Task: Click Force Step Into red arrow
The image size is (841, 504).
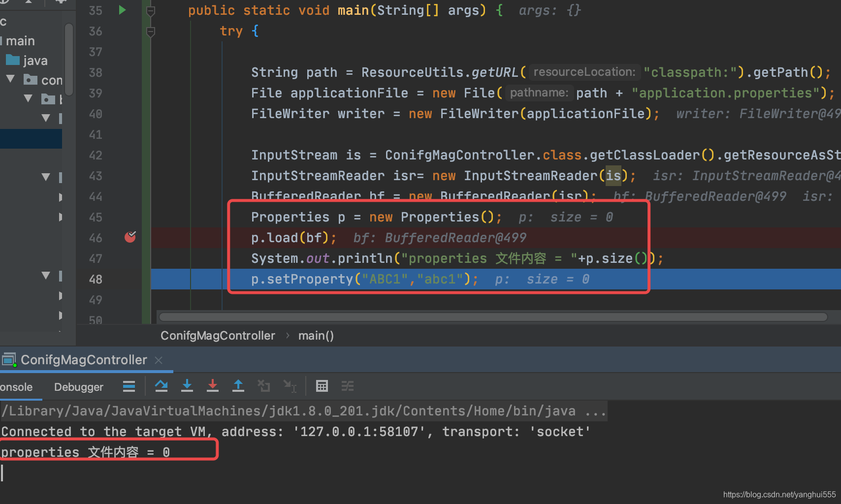Action: [x=213, y=386]
